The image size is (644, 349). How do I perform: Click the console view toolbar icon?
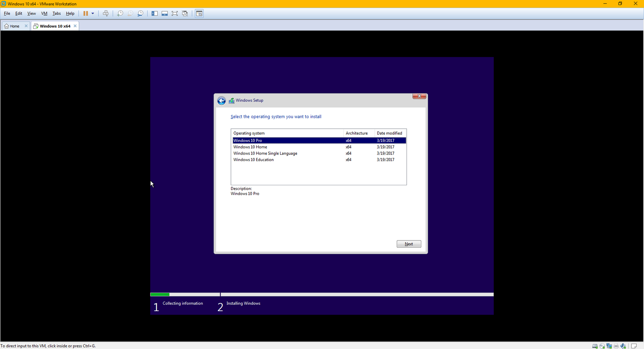pyautogui.click(x=199, y=14)
